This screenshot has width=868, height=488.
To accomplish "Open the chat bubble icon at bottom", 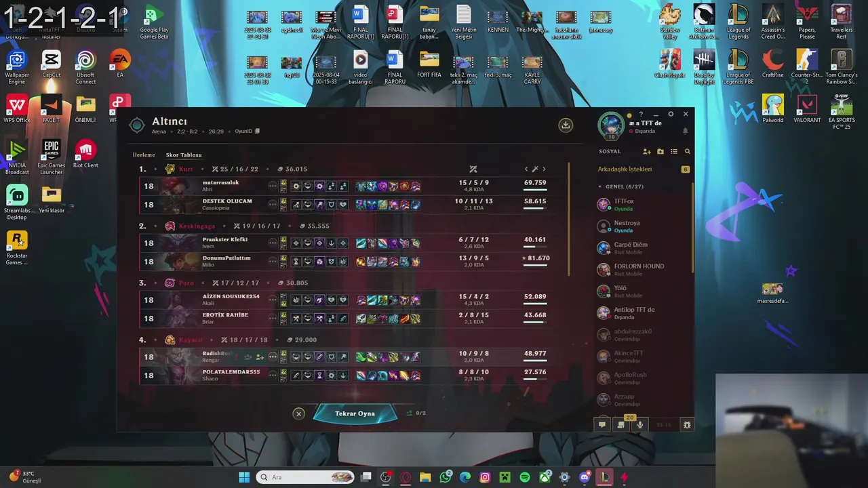I will coord(601,425).
